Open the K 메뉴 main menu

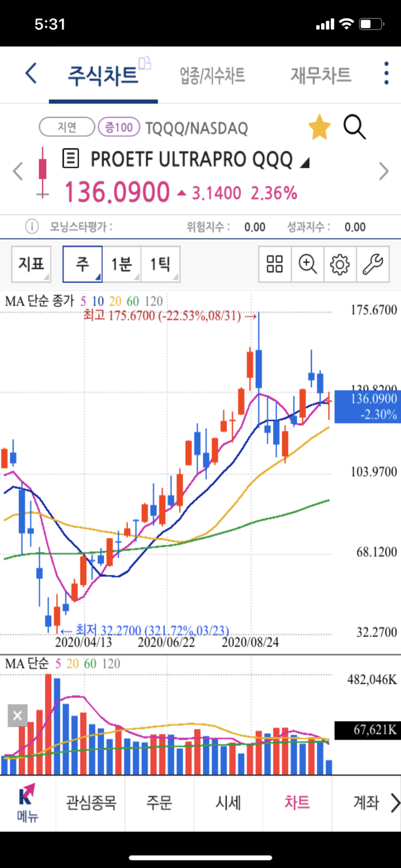point(27,803)
